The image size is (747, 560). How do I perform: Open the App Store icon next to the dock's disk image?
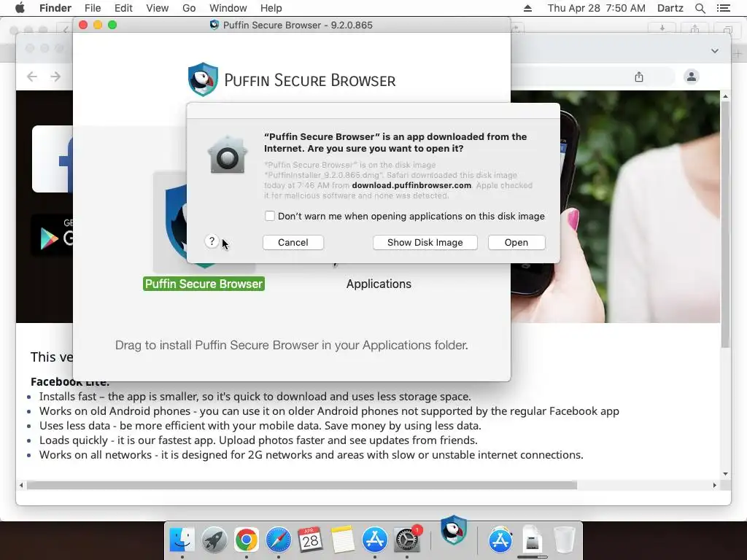pyautogui.click(x=500, y=540)
